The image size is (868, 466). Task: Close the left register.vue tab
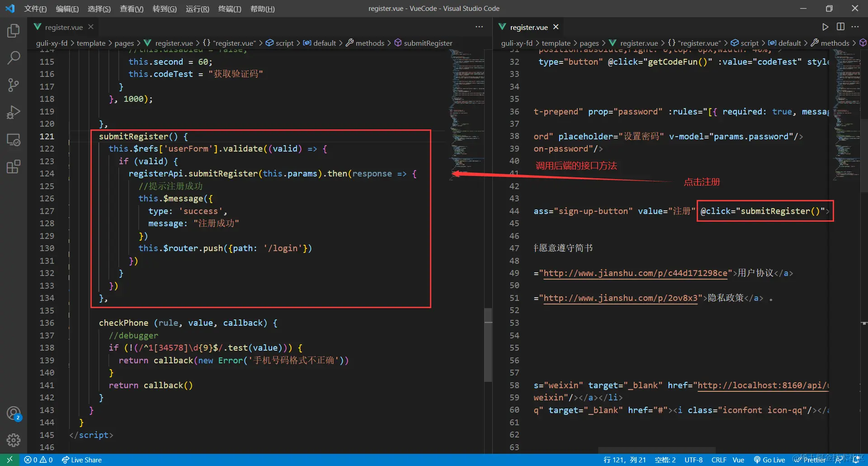tap(91, 27)
